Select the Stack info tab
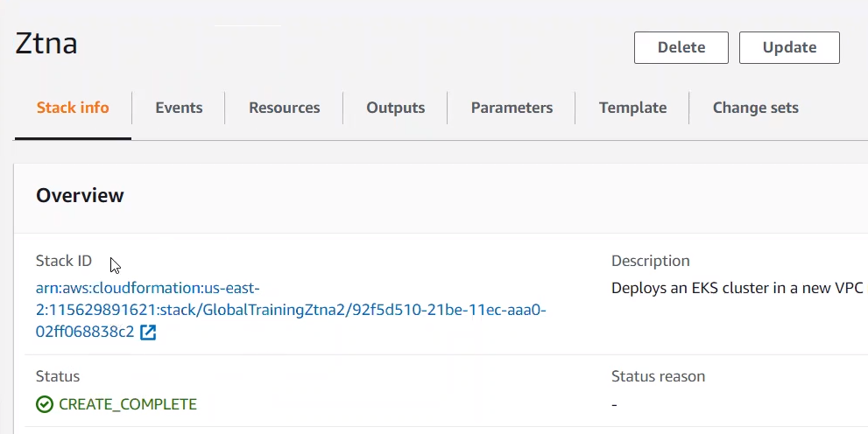Viewport: 868px width, 434px height. (x=73, y=108)
